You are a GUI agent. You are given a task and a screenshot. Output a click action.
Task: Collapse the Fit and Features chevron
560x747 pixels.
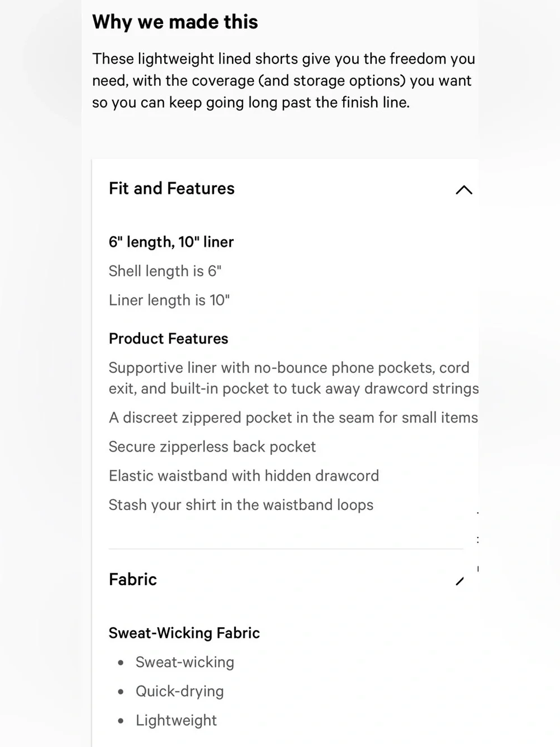point(464,190)
